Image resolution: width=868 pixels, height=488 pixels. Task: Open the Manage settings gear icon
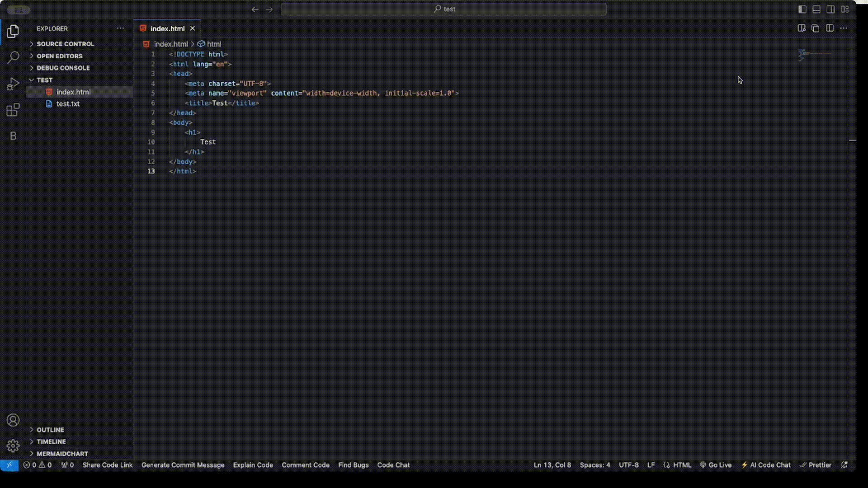(x=13, y=446)
